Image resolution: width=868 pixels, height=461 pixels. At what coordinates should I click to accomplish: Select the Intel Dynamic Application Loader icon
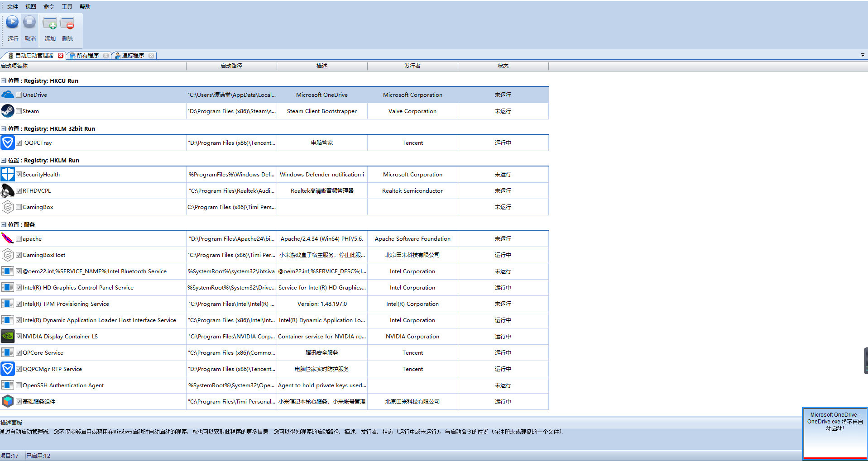pos(8,320)
